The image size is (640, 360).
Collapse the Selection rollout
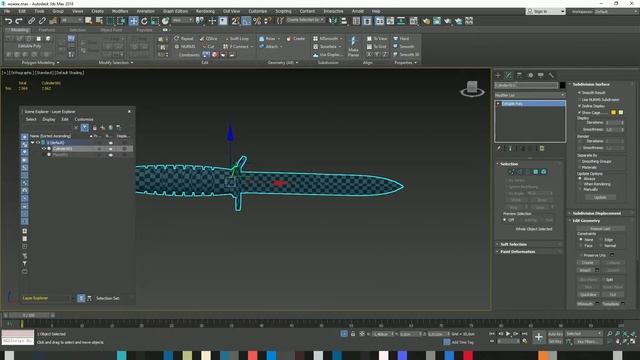509,164
